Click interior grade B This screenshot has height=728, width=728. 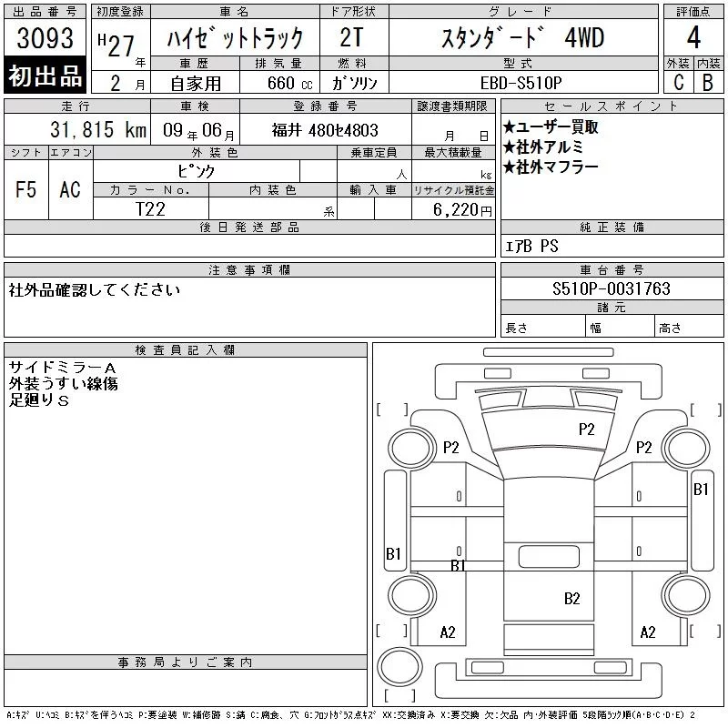(x=708, y=83)
